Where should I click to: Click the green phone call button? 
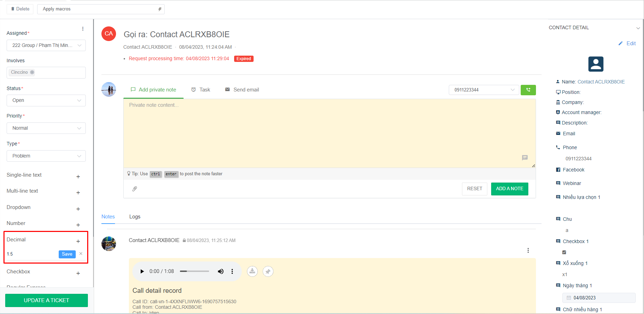528,90
